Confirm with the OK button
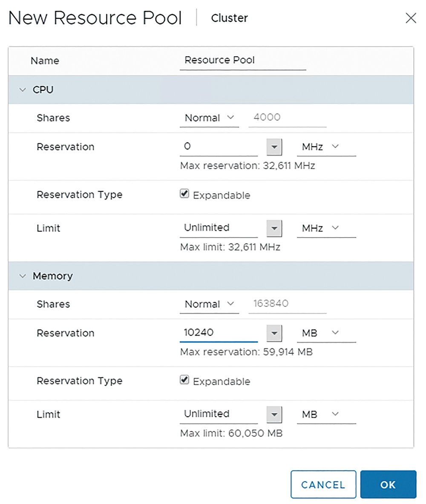 click(388, 484)
